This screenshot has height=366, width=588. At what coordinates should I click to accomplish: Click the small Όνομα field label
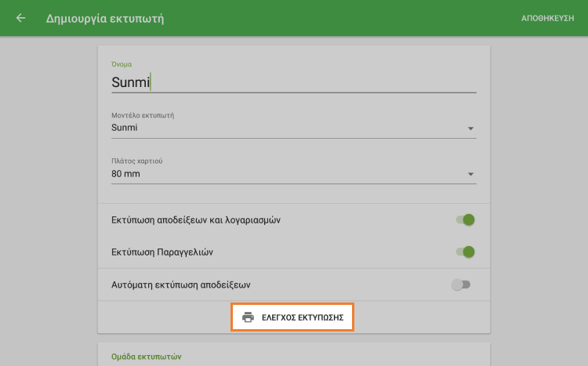pos(122,64)
